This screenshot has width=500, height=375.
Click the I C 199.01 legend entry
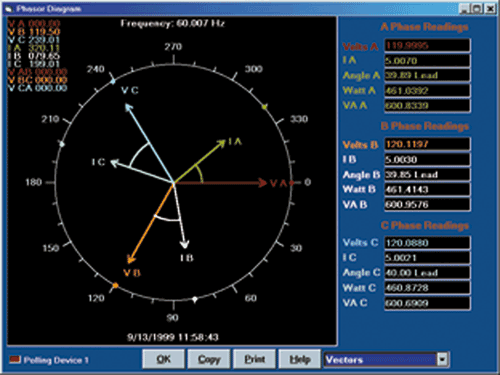(x=34, y=64)
